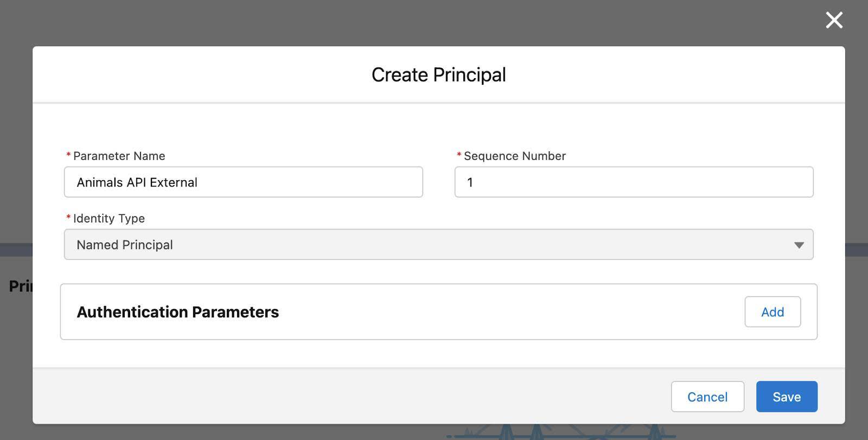Save the new principal
868x440 pixels.
pyautogui.click(x=787, y=397)
